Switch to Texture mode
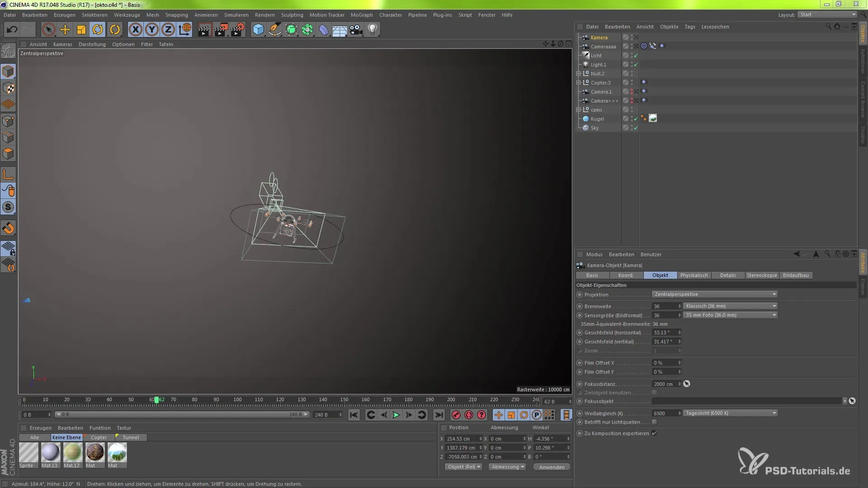 (8, 88)
